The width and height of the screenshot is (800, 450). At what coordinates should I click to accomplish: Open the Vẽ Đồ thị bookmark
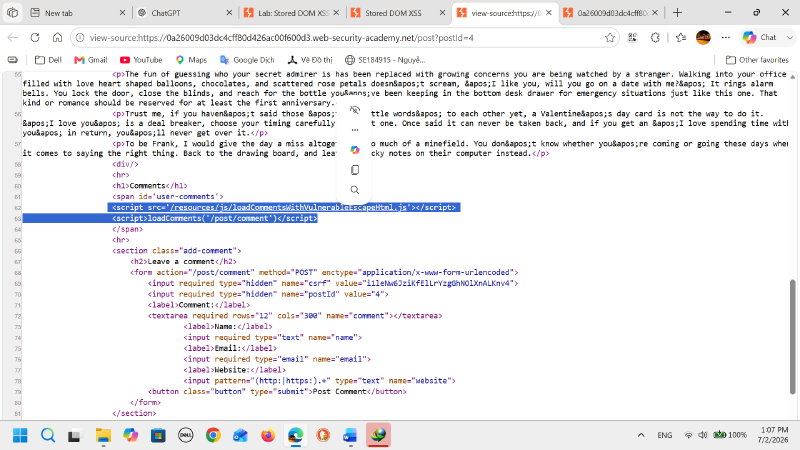tap(310, 60)
